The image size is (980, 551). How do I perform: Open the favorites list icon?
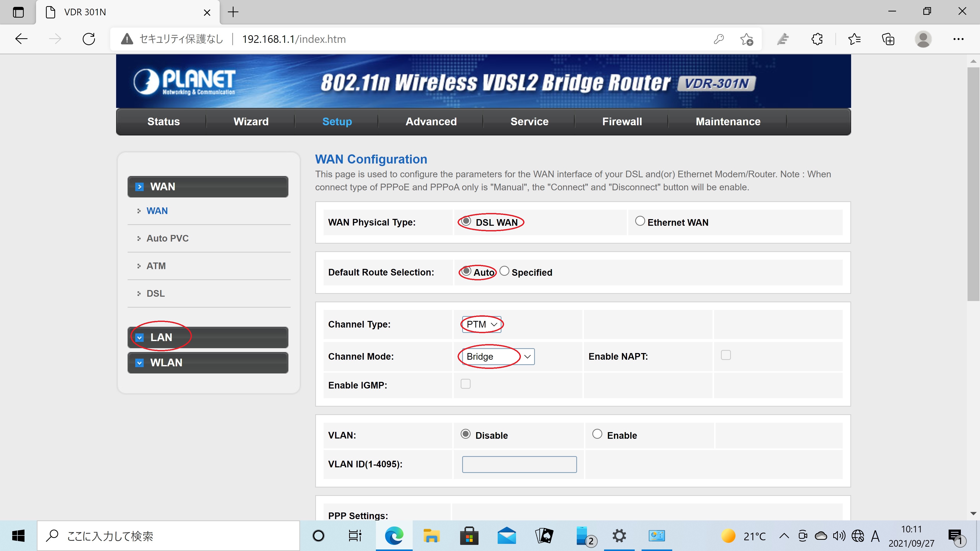coord(854,39)
